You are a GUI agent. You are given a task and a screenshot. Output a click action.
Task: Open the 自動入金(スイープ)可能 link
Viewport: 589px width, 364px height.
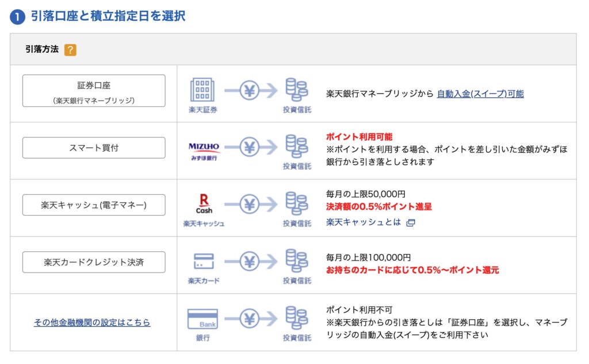point(480,94)
